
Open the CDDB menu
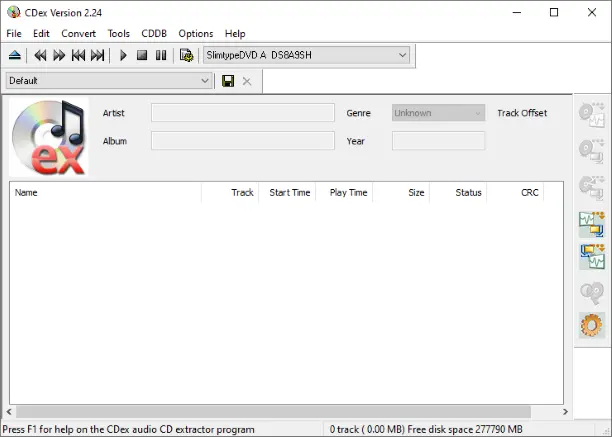154,33
